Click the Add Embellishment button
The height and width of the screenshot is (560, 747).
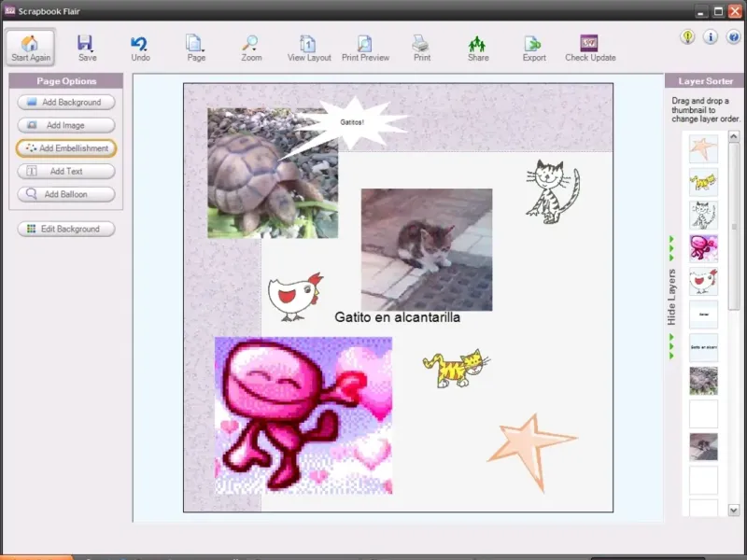66,148
